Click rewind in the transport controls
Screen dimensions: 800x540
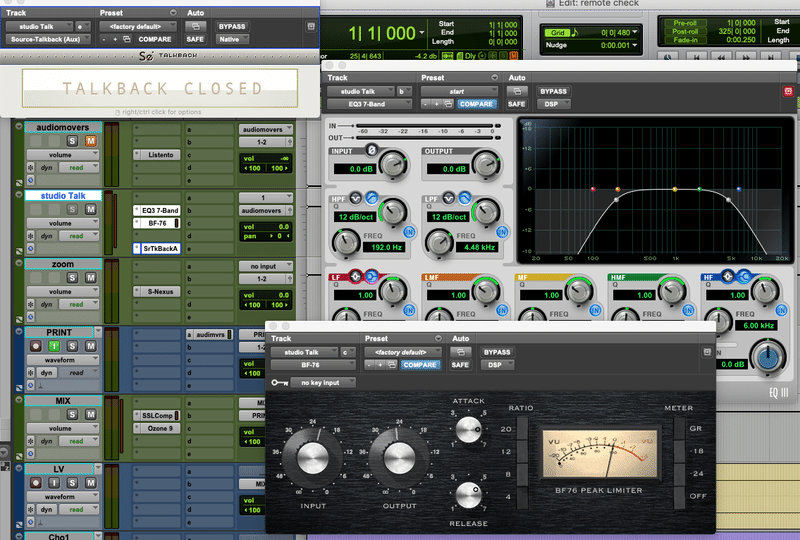pyautogui.click(x=720, y=57)
